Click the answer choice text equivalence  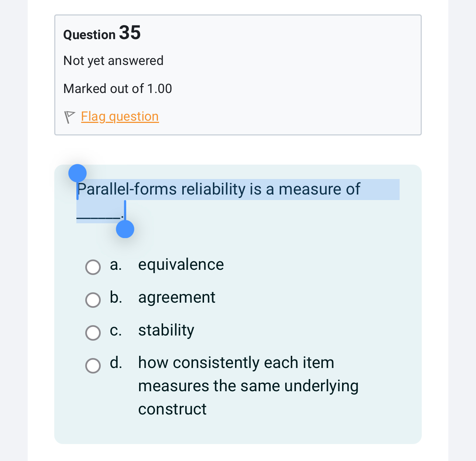pos(181,265)
